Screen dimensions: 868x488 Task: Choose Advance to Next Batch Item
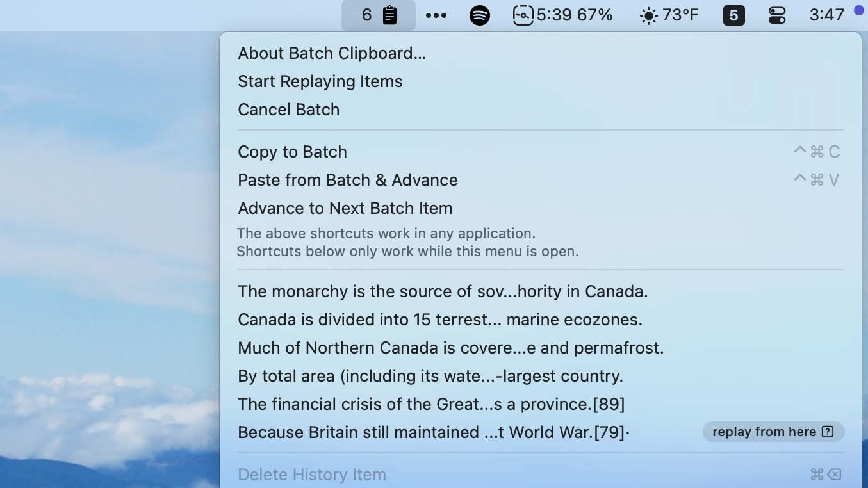[541, 208]
